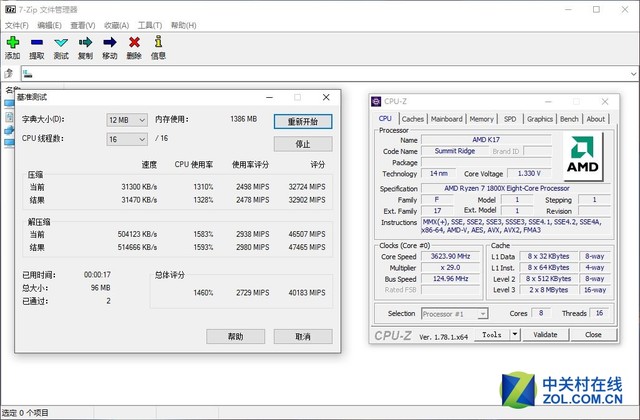Open the CPU thread count 16 dropdown
This screenshot has height=420, width=640.
pos(127,139)
